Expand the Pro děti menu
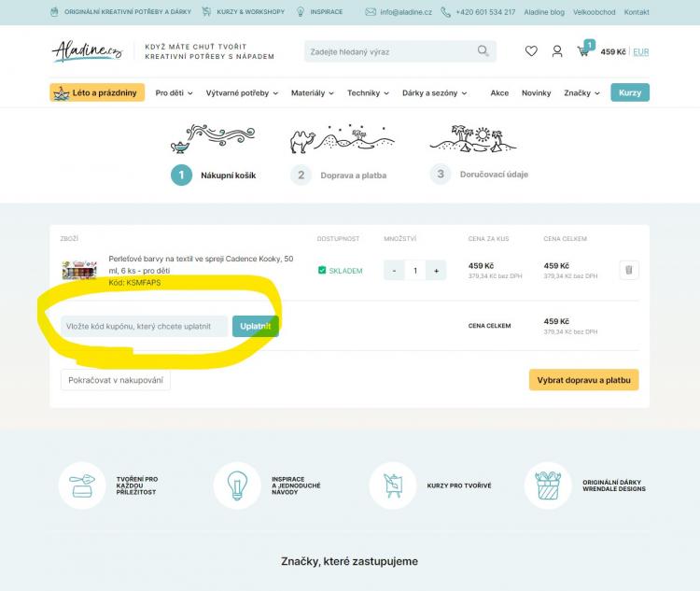The image size is (700, 591). pos(175,93)
